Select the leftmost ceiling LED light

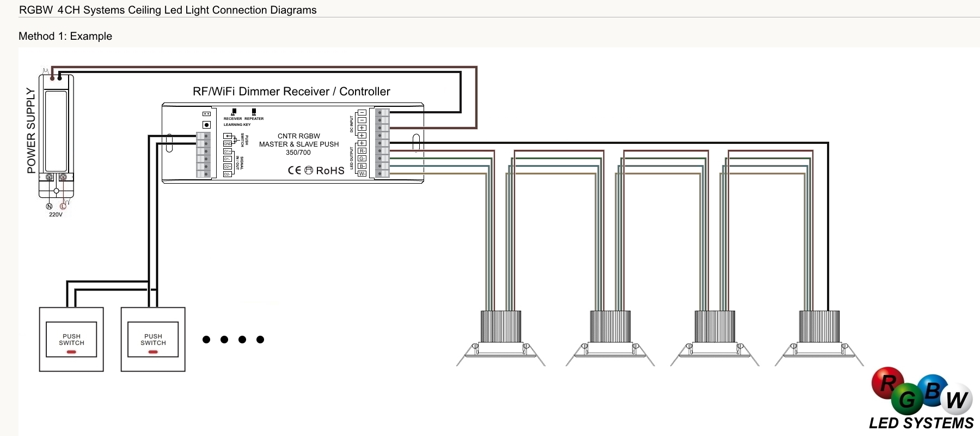(500, 338)
